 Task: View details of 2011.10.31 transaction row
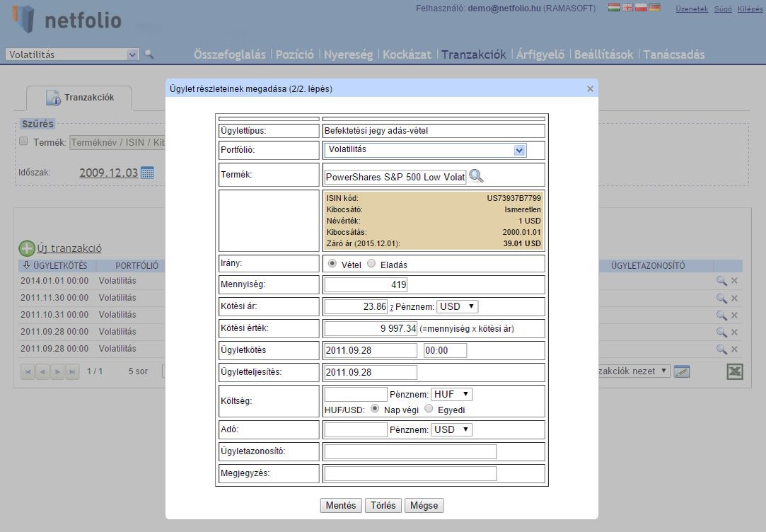[721, 315]
